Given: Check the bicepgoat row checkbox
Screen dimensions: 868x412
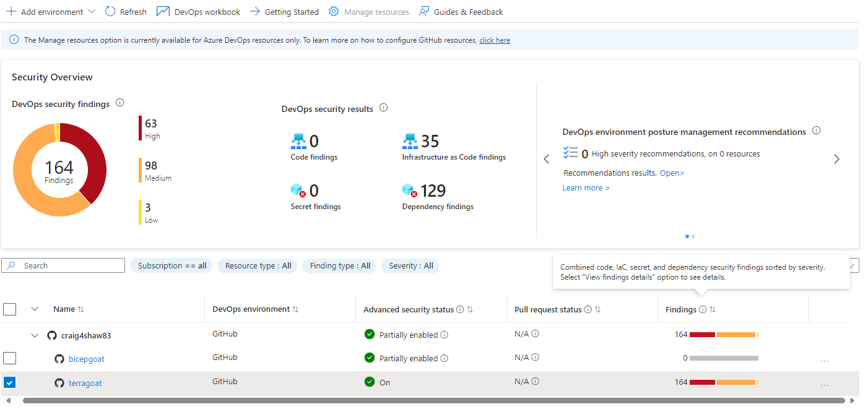Looking at the screenshot, I should pyautogui.click(x=10, y=358).
